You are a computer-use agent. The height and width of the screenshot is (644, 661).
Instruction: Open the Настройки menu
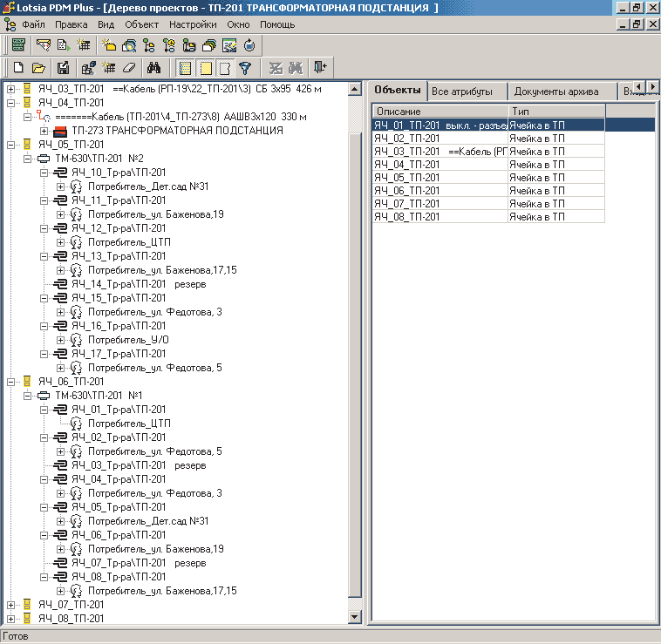[x=193, y=25]
